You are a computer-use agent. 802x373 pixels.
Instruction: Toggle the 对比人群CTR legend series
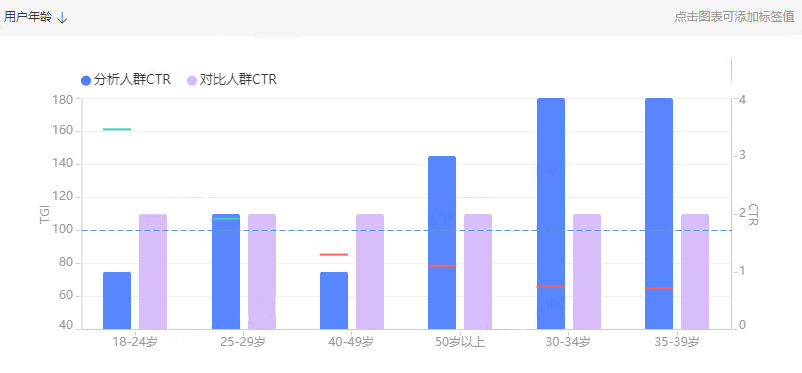tap(232, 80)
